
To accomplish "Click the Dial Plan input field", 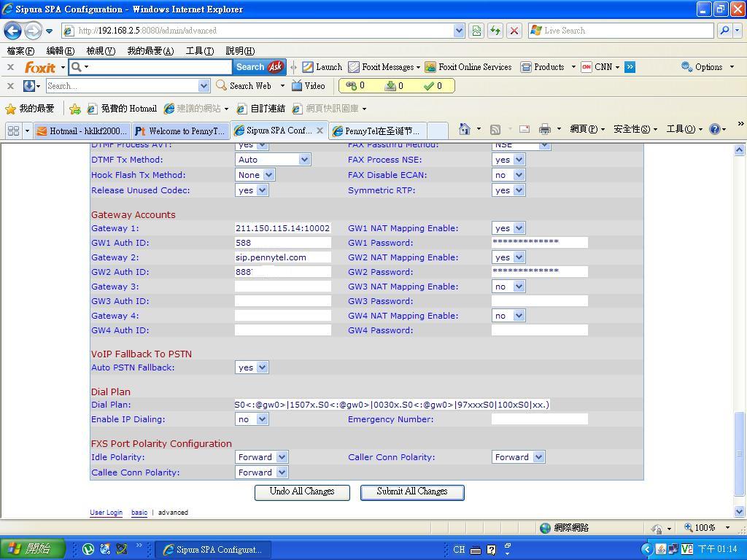I will pos(392,405).
